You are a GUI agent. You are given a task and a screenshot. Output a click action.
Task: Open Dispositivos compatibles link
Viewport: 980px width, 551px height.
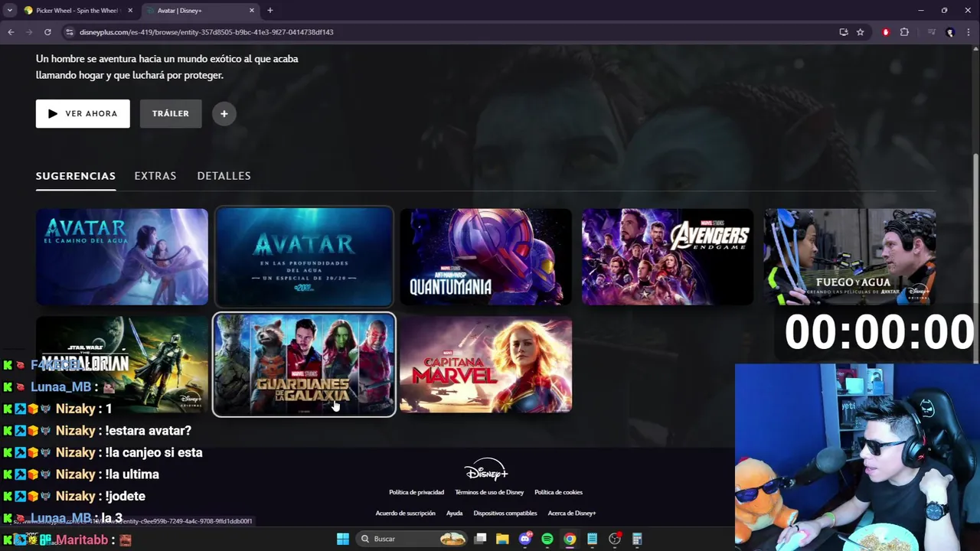[505, 513]
